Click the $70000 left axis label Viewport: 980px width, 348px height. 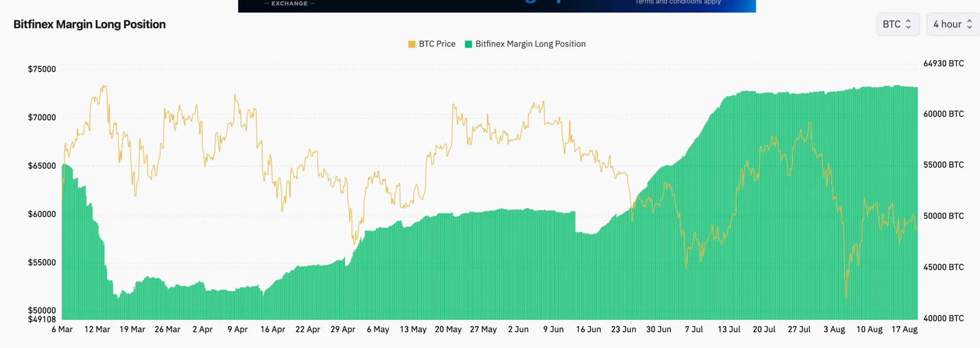click(42, 117)
